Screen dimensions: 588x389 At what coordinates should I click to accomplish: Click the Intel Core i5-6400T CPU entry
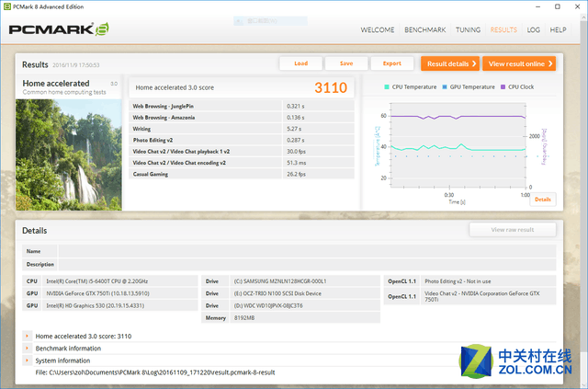(x=120, y=281)
